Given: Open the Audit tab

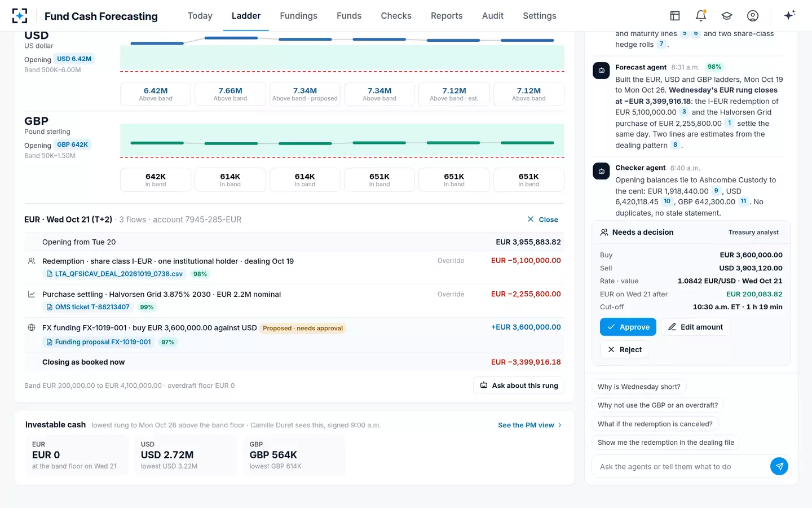Looking at the screenshot, I should click(x=493, y=16).
